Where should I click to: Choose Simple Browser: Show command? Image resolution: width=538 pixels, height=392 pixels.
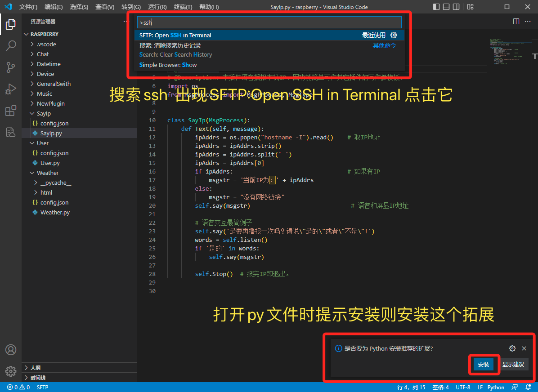(x=269, y=65)
